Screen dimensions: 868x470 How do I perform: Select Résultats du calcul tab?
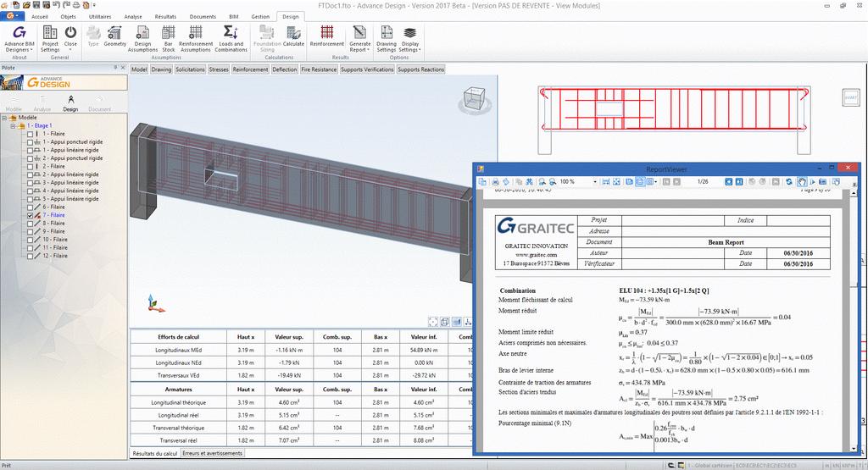click(155, 453)
